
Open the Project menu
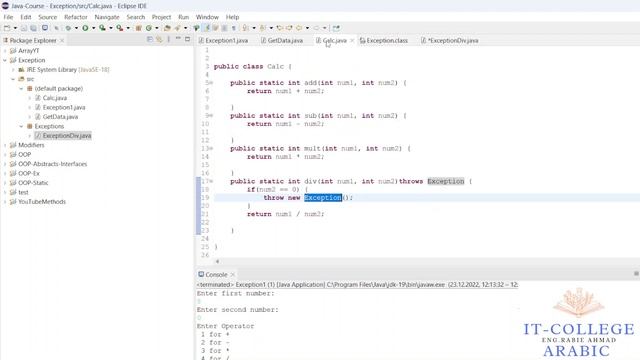pos(161,17)
